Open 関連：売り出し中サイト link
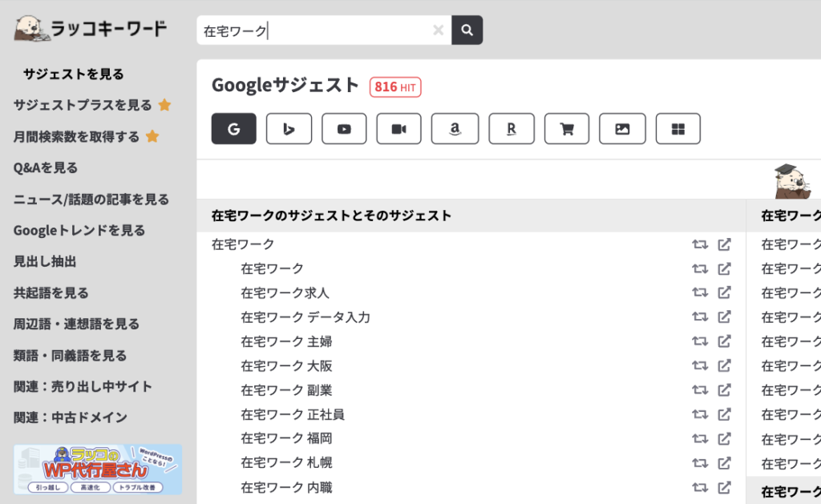Viewport: 821px width, 504px height. tap(83, 387)
